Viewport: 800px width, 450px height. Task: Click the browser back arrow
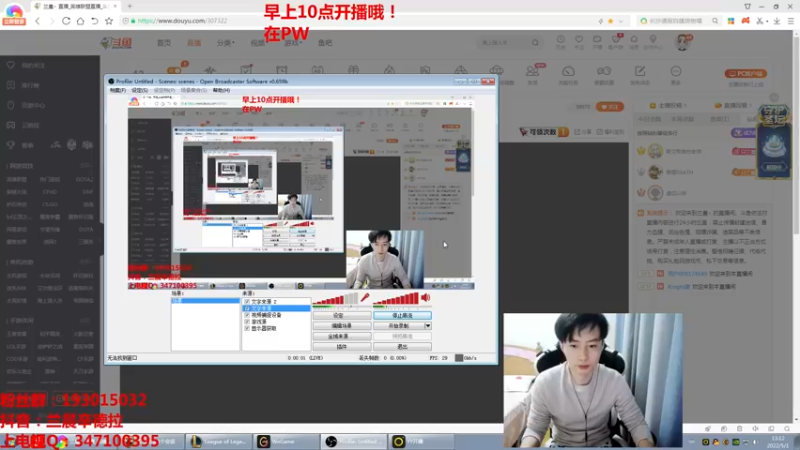38,21
